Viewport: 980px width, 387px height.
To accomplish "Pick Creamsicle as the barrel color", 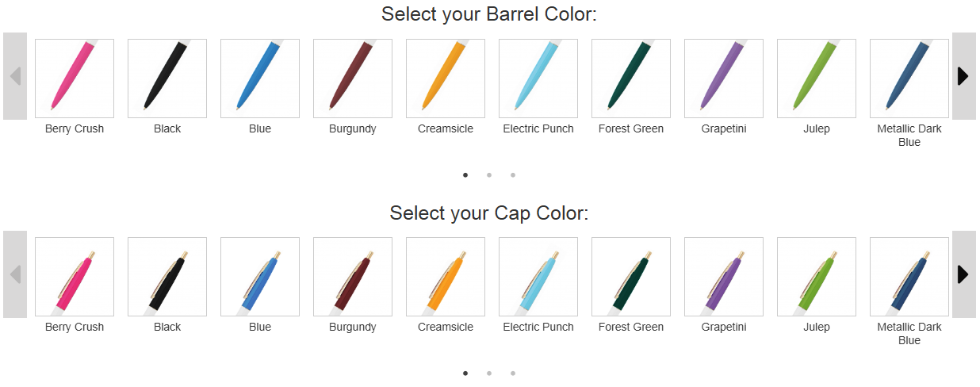I will click(446, 79).
